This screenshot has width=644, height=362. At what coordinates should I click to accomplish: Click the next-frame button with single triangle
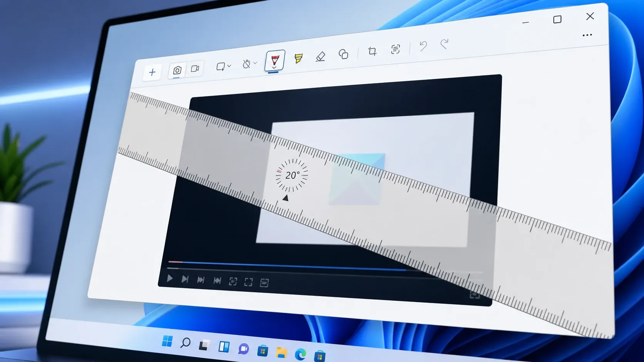185,279
